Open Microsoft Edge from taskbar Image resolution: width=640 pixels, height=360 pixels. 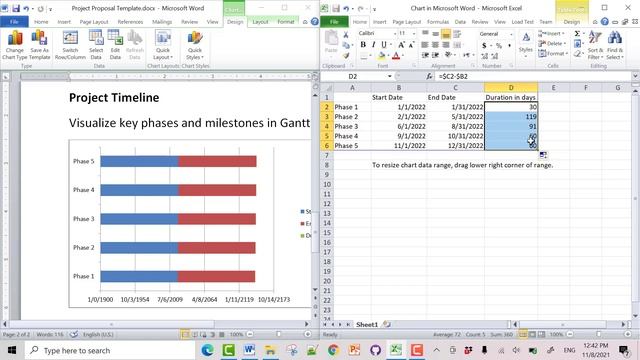[207, 350]
